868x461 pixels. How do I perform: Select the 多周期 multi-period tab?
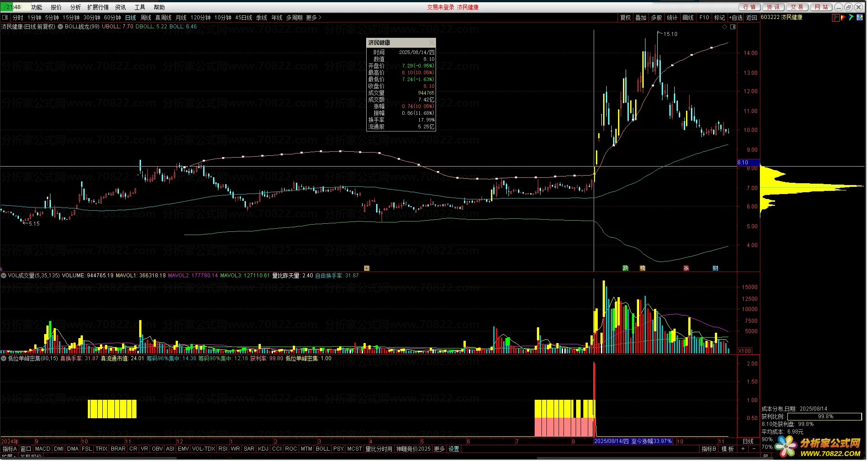(295, 18)
